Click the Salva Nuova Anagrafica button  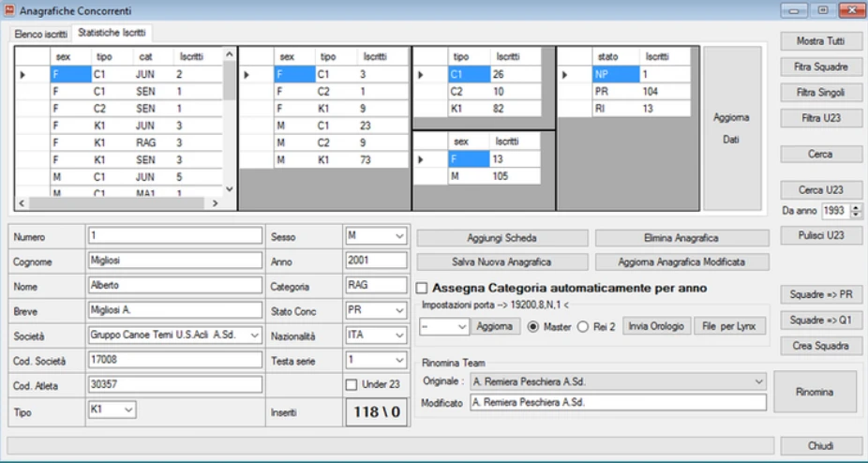pos(501,262)
